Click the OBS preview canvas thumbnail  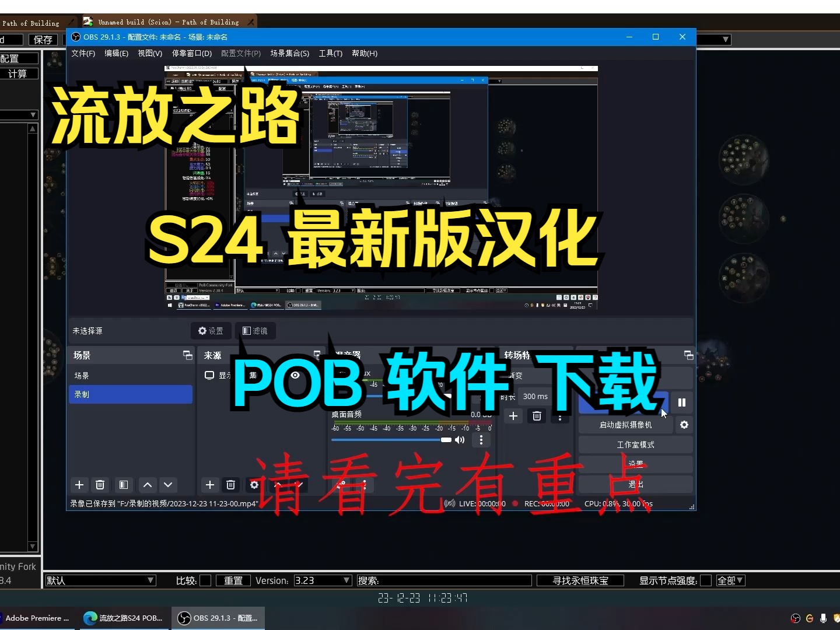point(381,188)
